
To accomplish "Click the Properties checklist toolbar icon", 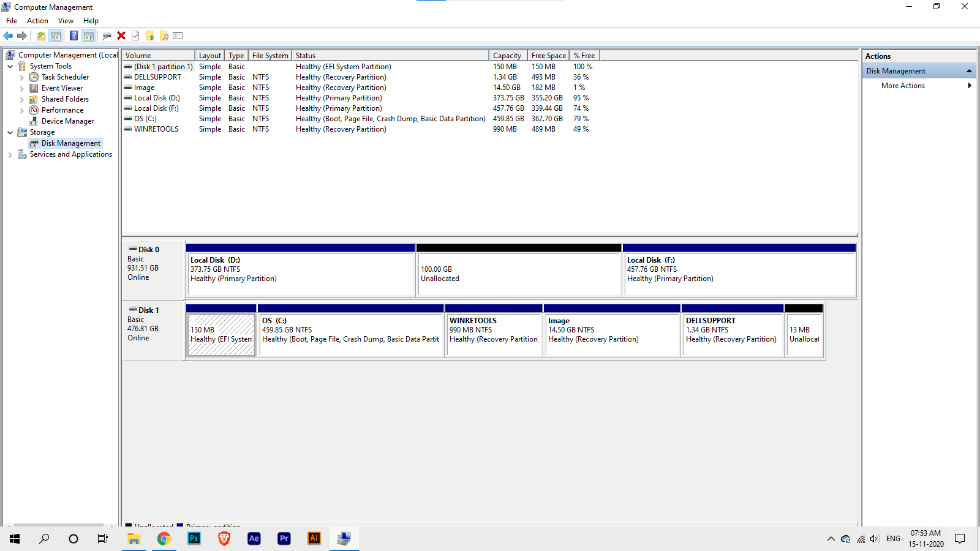I will 178,36.
